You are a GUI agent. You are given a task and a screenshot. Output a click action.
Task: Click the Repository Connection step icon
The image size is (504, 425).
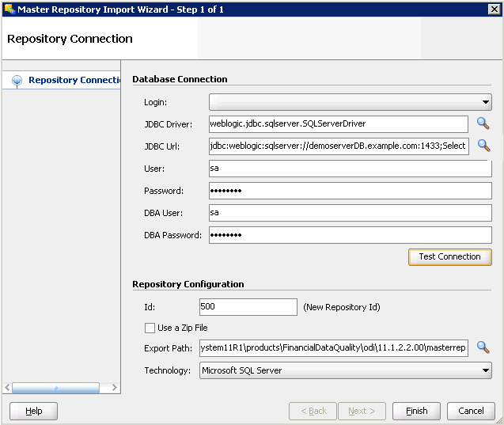tap(17, 80)
